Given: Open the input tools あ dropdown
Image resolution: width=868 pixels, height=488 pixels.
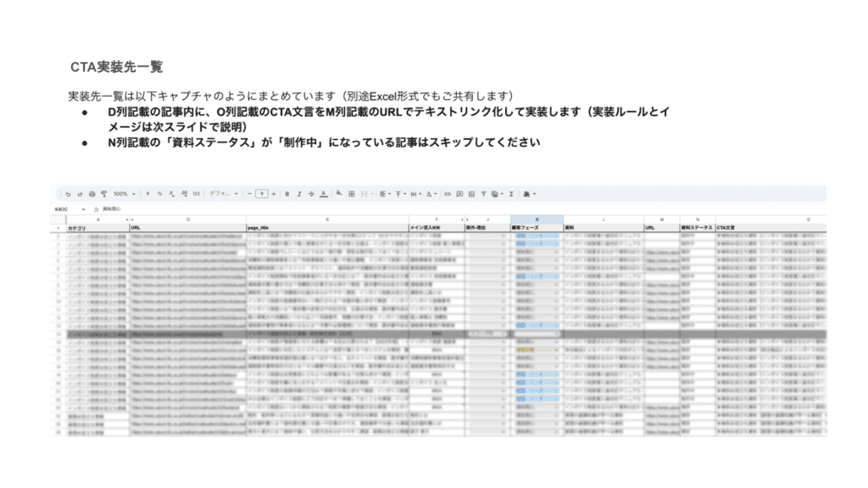Looking at the screenshot, I should click(529, 194).
